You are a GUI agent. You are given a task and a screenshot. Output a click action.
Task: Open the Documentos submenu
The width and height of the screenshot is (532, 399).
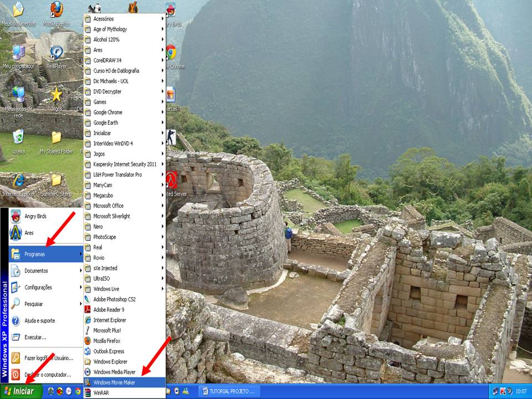click(x=46, y=271)
